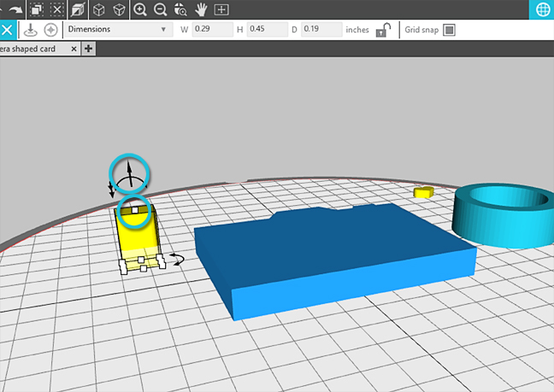Click the globe grid icon at top right
The height and width of the screenshot is (392, 554).
point(542,9)
